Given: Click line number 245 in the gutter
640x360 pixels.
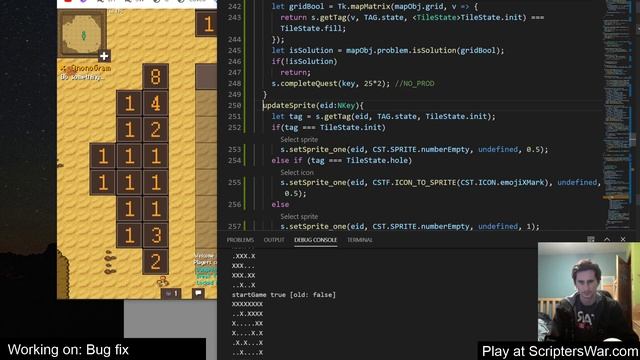Looking at the screenshot, I should (235, 50).
